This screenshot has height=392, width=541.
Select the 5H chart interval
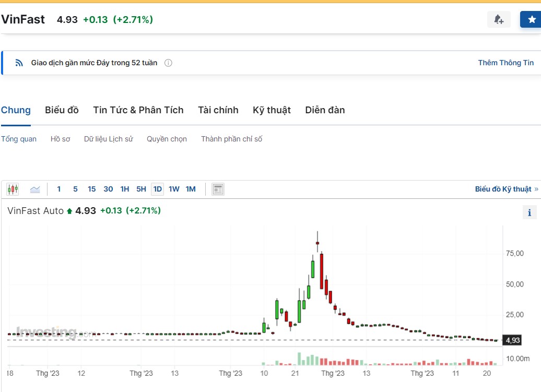(x=141, y=189)
